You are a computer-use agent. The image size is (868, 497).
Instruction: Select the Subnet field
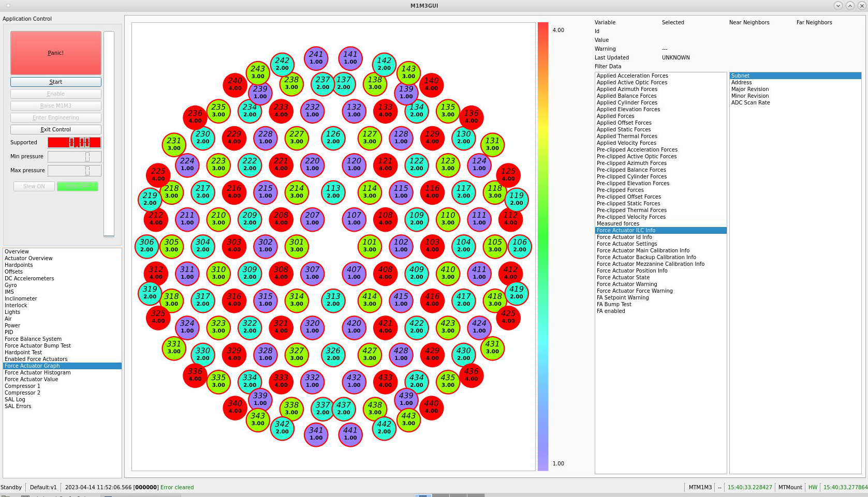point(796,76)
